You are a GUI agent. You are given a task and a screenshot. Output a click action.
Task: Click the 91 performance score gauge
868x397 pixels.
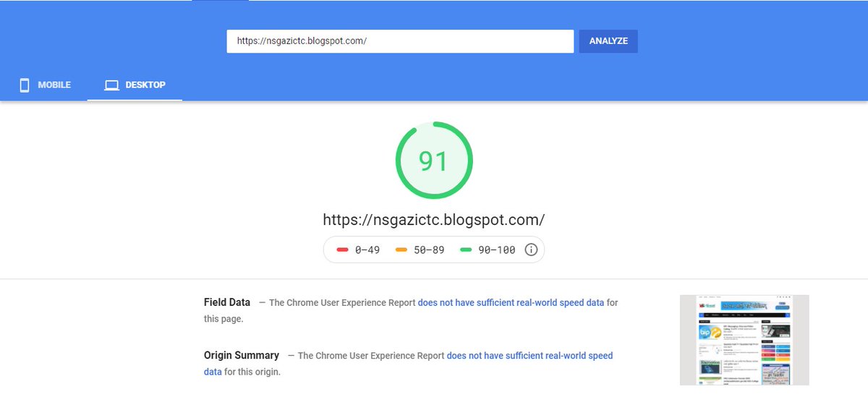(434, 161)
